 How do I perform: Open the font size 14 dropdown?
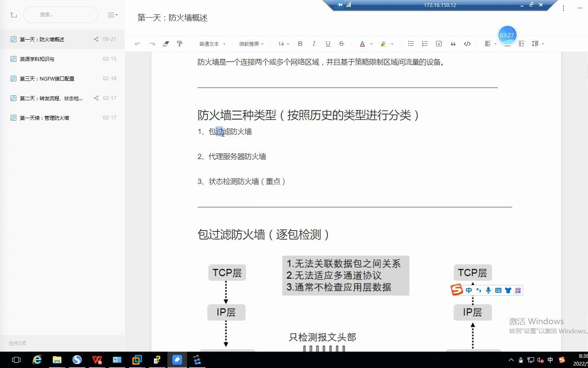click(x=283, y=44)
